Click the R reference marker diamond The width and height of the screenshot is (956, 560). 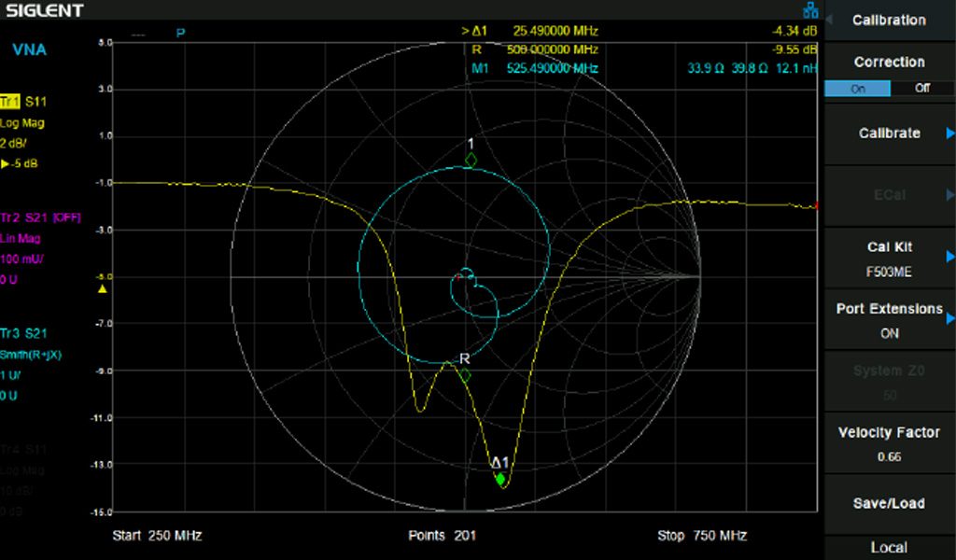point(464,374)
